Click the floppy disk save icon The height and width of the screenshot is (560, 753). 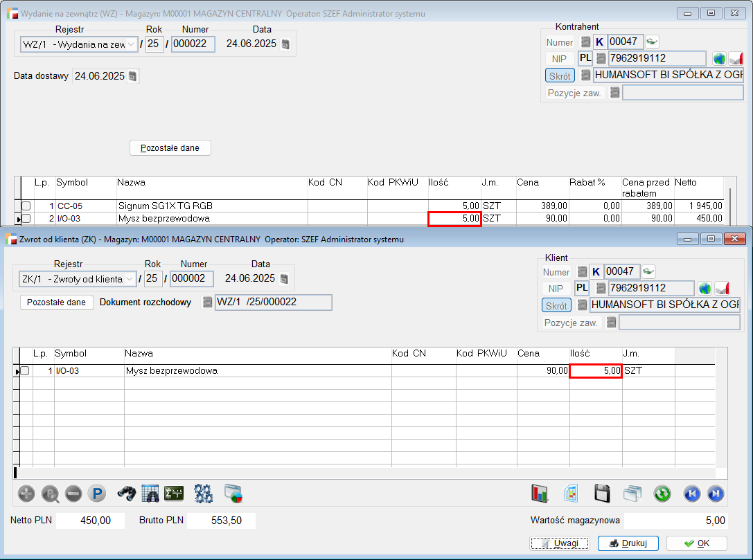(602, 494)
